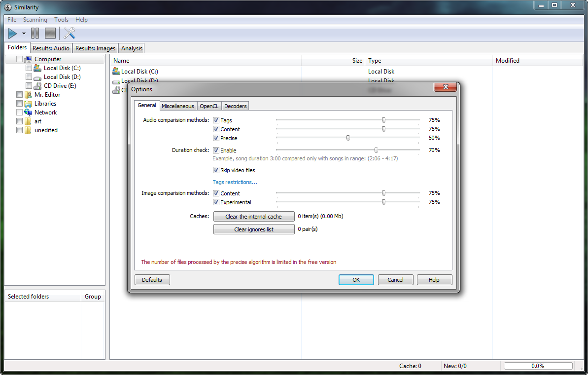Uncheck Duration check Enable
The height and width of the screenshot is (375, 588).
216,150
